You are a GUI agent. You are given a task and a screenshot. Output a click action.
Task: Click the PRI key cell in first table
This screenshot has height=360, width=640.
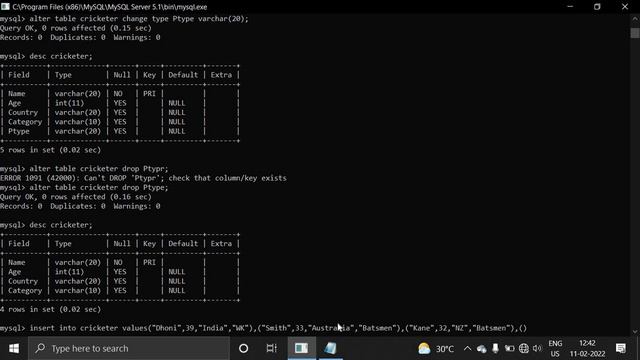coord(149,93)
